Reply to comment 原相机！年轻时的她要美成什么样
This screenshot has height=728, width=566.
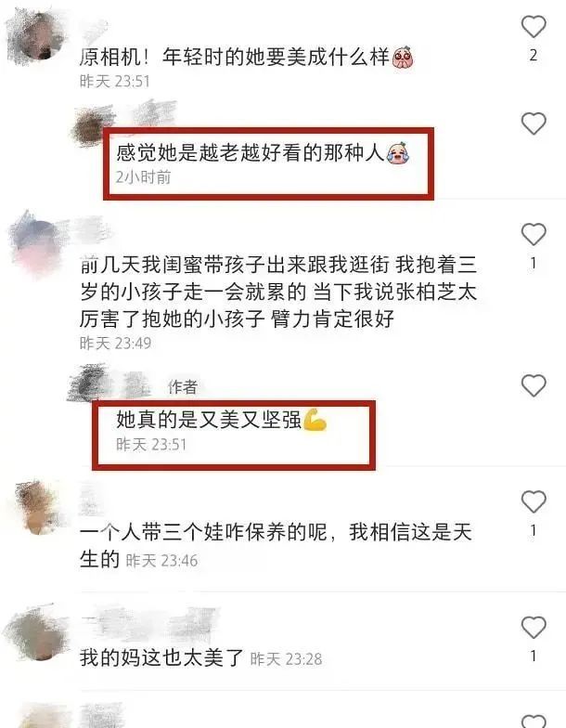point(246,58)
